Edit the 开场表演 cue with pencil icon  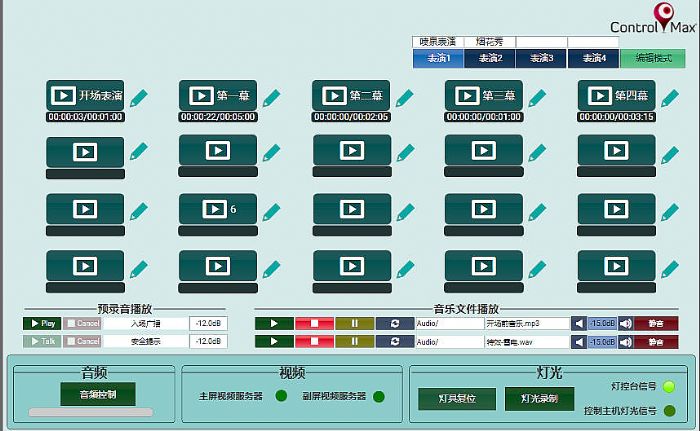click(139, 98)
